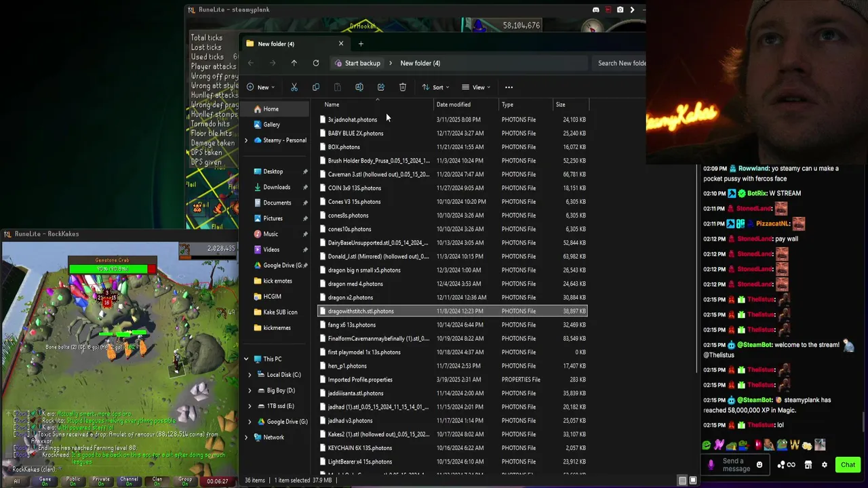The image size is (868, 488).
Task: Select file dragowithstitch.stl.photons
Action: pos(452,311)
